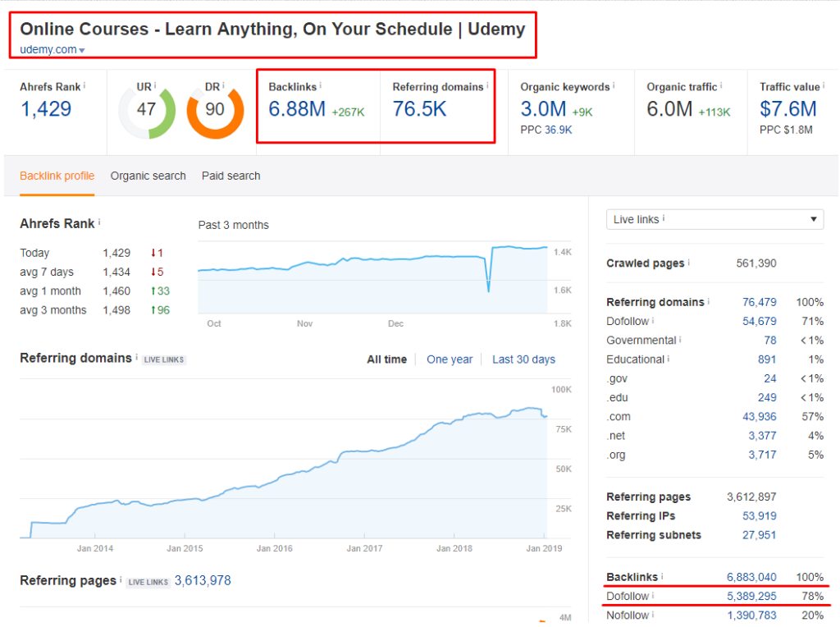Enable the All time view
The height and width of the screenshot is (627, 840).
coord(386,359)
